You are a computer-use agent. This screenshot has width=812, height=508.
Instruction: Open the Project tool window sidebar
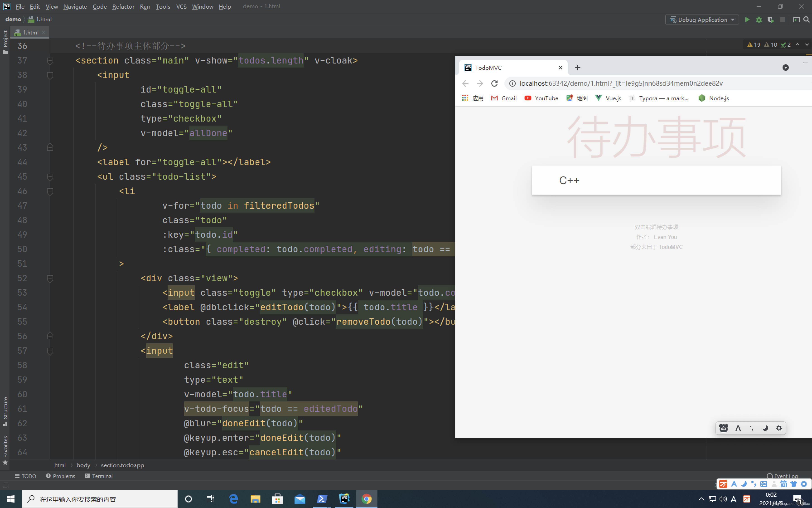[x=5, y=42]
